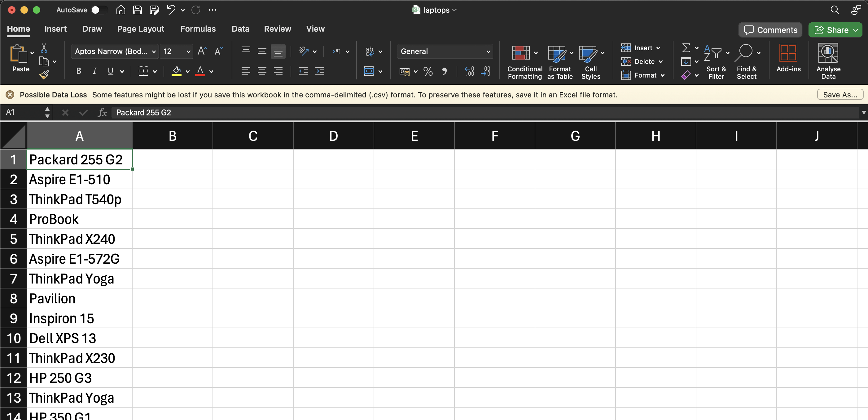868x420 pixels.
Task: Open the font color picker
Action: coord(211,72)
